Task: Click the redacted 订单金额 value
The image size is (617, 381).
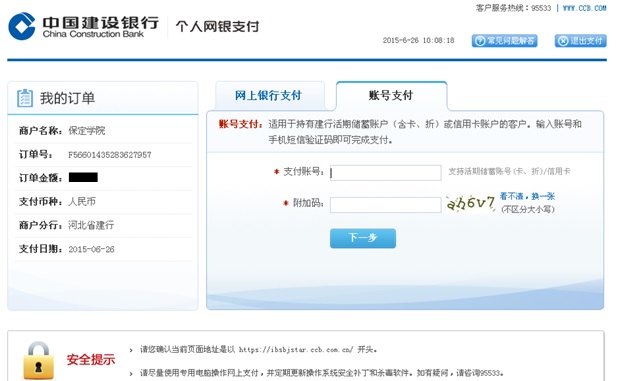Action: pyautogui.click(x=83, y=178)
